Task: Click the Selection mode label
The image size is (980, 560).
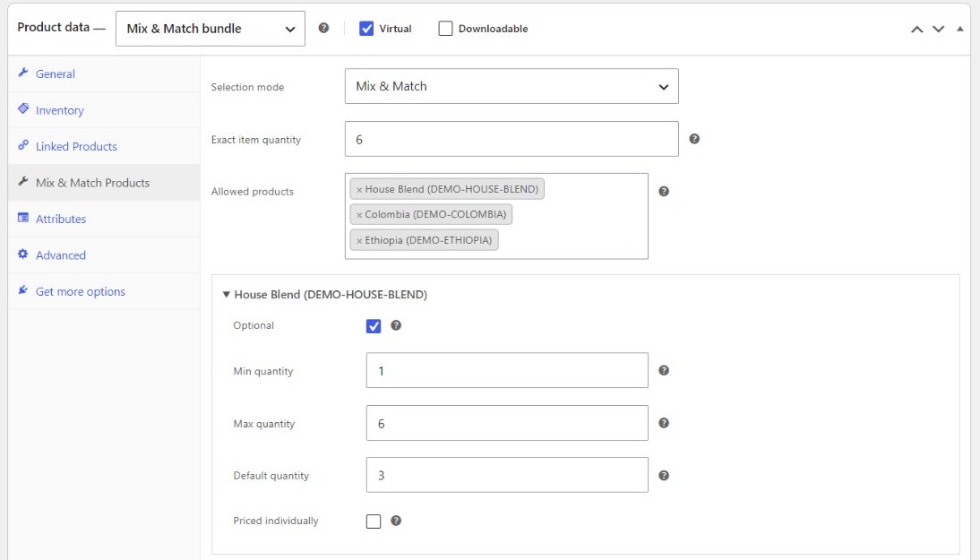Action: (x=247, y=87)
